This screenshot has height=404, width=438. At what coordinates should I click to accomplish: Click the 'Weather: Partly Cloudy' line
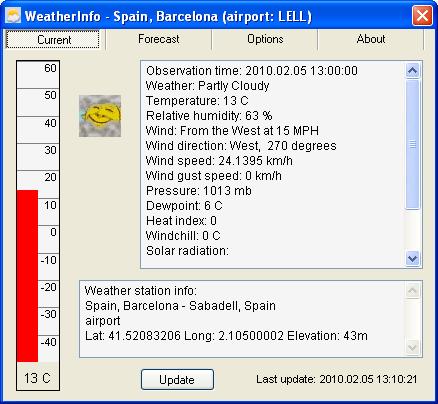pyautogui.click(x=207, y=86)
